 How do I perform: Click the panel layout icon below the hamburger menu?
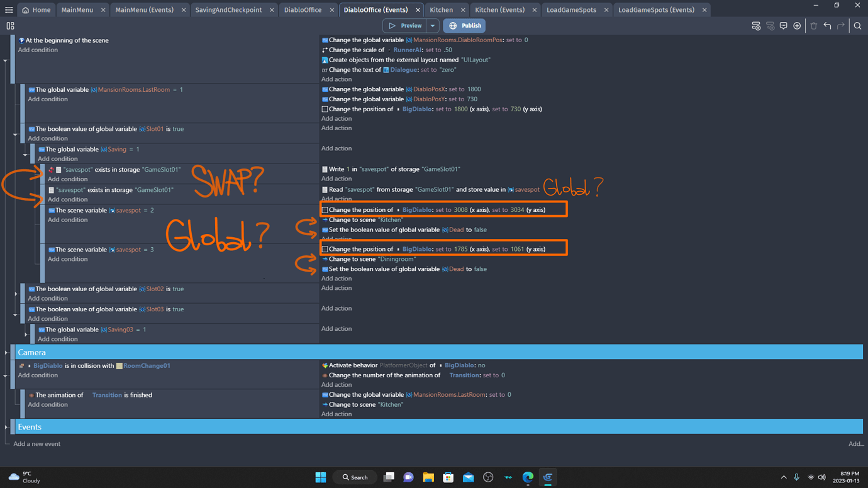point(10,26)
